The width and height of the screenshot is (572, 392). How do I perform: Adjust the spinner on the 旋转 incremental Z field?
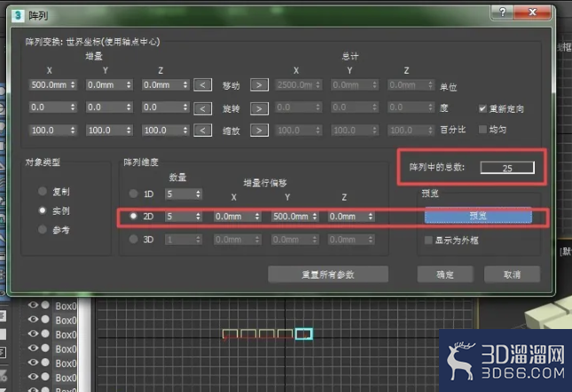[185, 107]
